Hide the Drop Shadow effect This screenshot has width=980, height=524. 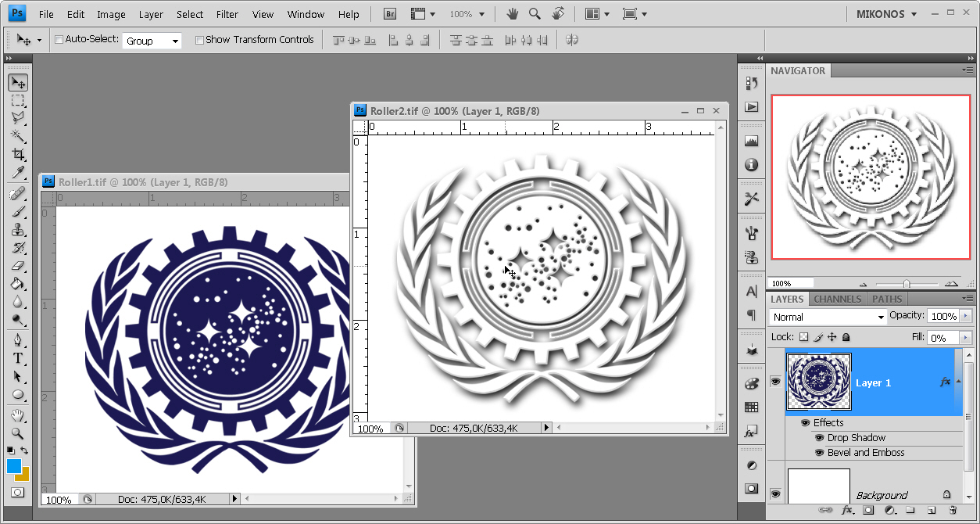pyautogui.click(x=820, y=438)
